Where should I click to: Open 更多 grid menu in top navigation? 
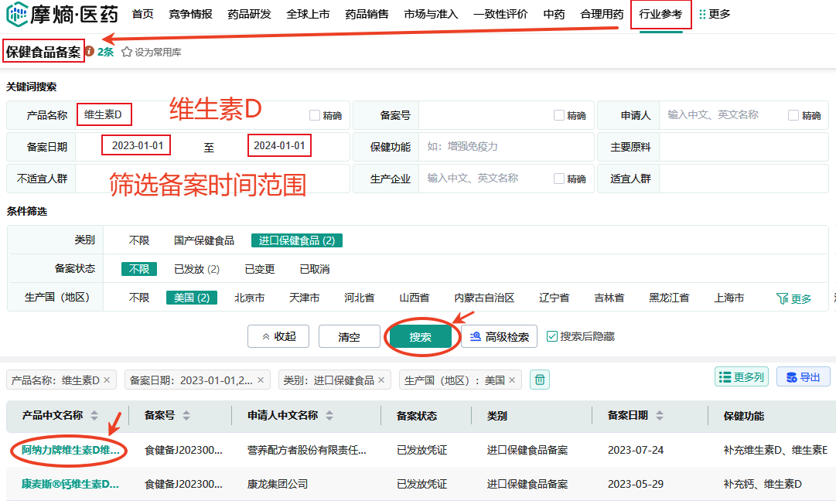[x=714, y=14]
